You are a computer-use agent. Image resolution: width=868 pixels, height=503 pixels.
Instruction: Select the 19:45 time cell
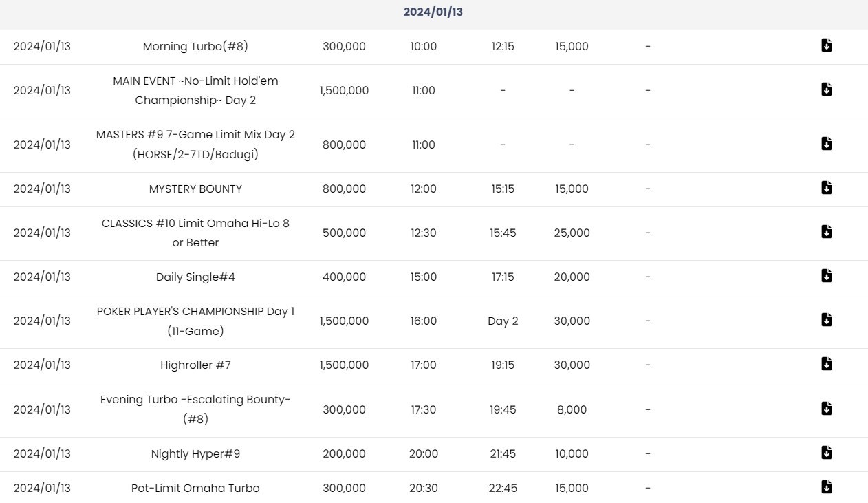503,409
